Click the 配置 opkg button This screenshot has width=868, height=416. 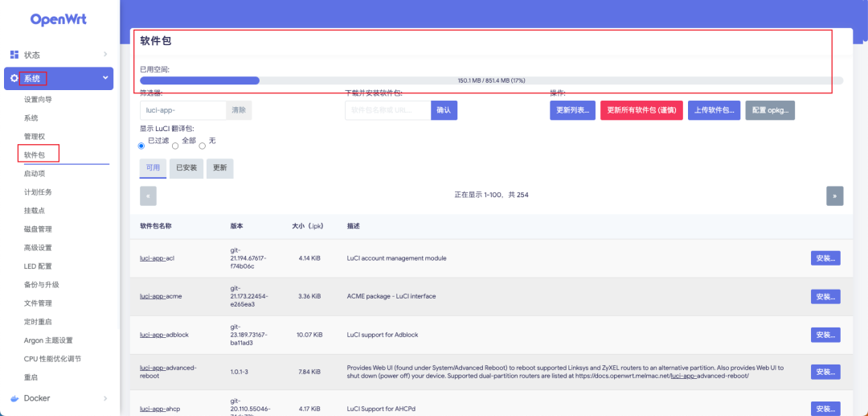pos(771,110)
